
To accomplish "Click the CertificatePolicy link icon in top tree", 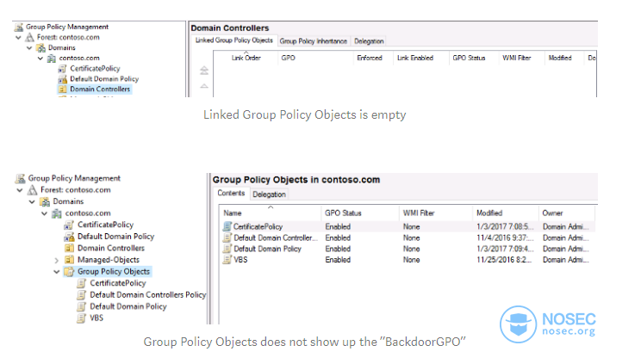I will [63, 69].
